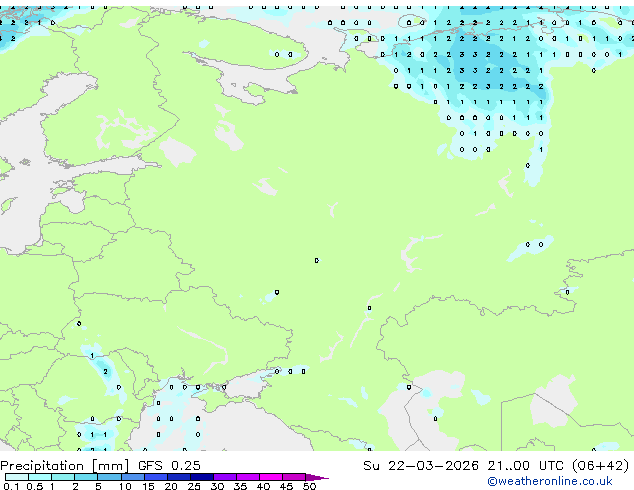Select the 'Precipitation [mm]' title text

click(65, 466)
